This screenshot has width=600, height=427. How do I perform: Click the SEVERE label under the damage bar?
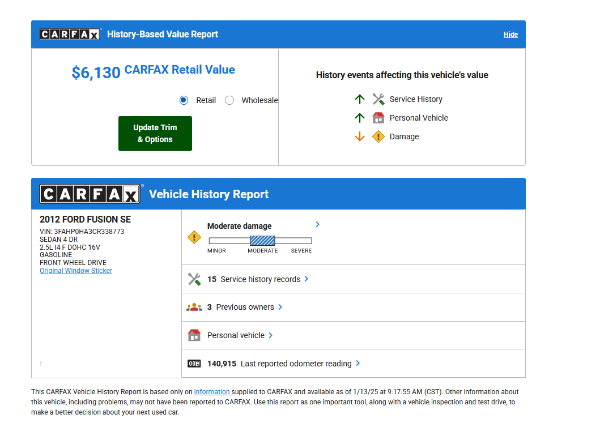point(301,251)
